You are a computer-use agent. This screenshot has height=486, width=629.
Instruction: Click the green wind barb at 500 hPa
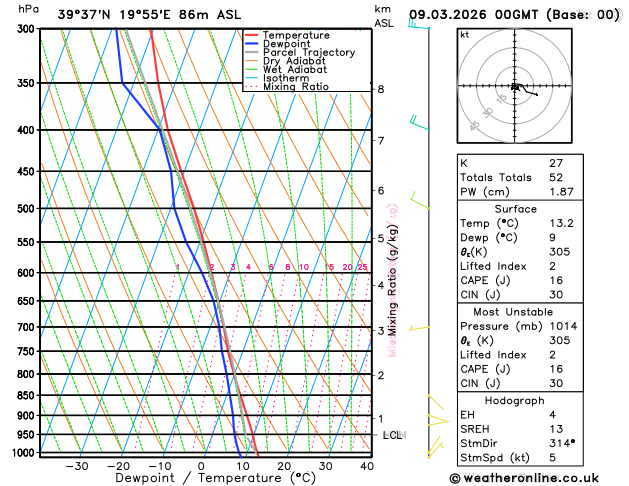coord(420,201)
